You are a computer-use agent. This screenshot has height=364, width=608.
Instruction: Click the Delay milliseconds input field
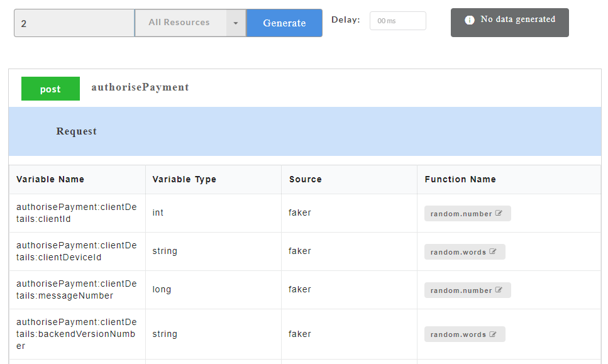tap(397, 20)
